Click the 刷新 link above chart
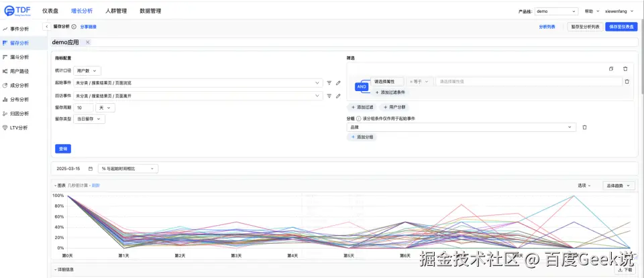 point(96,186)
